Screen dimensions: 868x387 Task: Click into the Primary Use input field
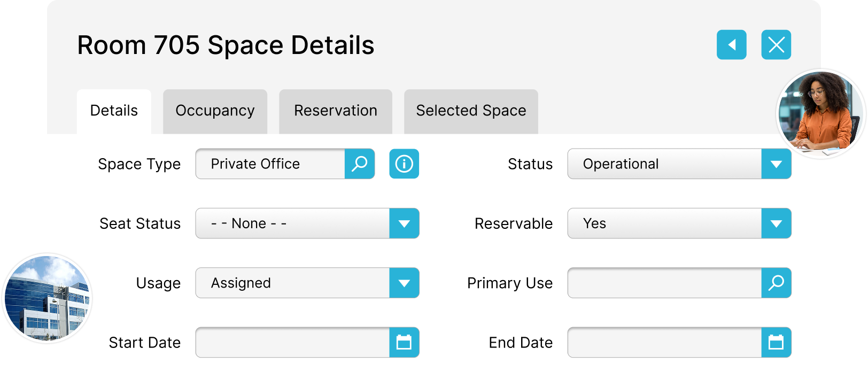(x=664, y=283)
